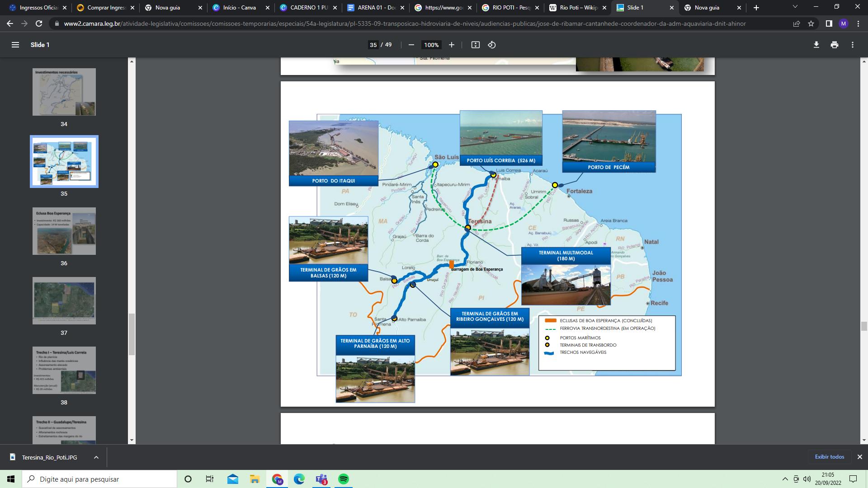Rotate the PDF counterclockwise
The image size is (868, 488).
pyautogui.click(x=492, y=45)
